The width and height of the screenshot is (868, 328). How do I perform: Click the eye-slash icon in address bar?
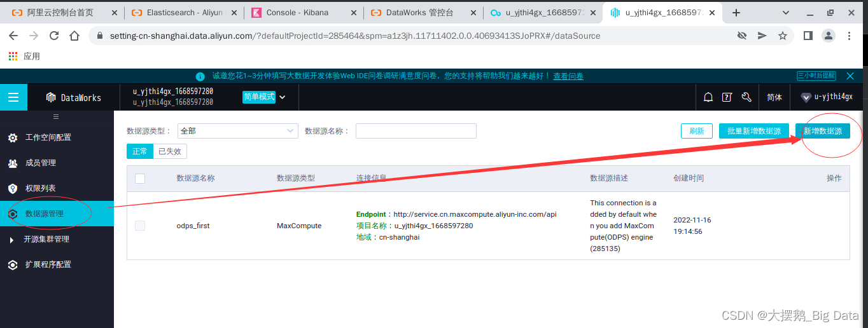pyautogui.click(x=741, y=36)
